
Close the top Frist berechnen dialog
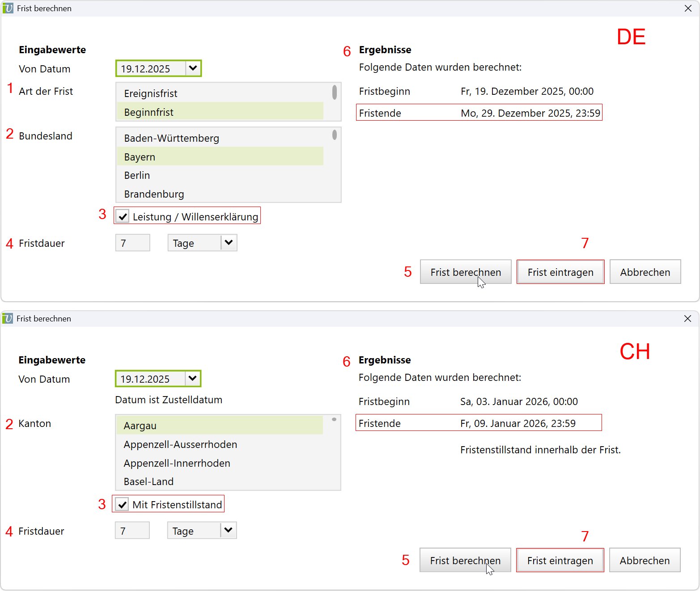point(688,8)
